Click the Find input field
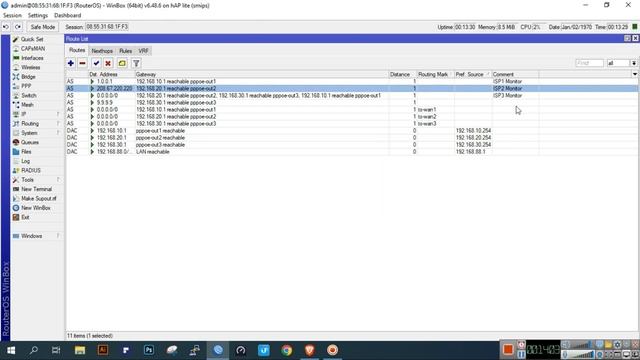The image size is (640, 360). click(589, 63)
